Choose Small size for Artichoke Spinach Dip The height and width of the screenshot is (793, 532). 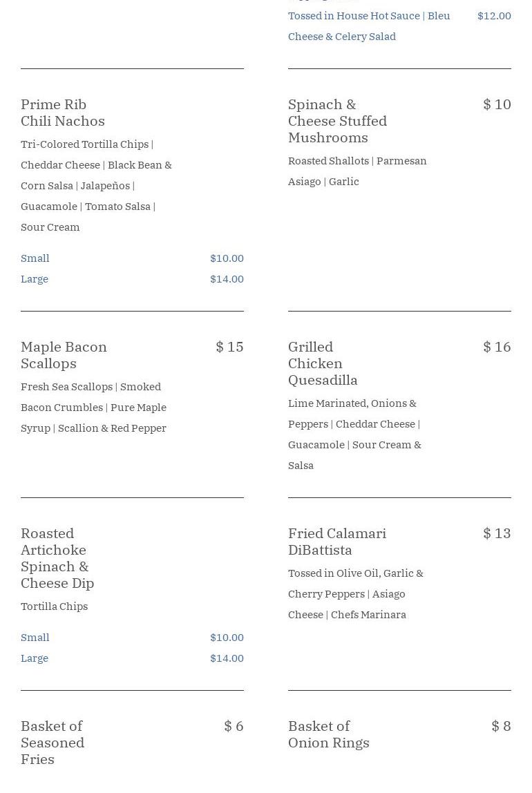[35, 638]
